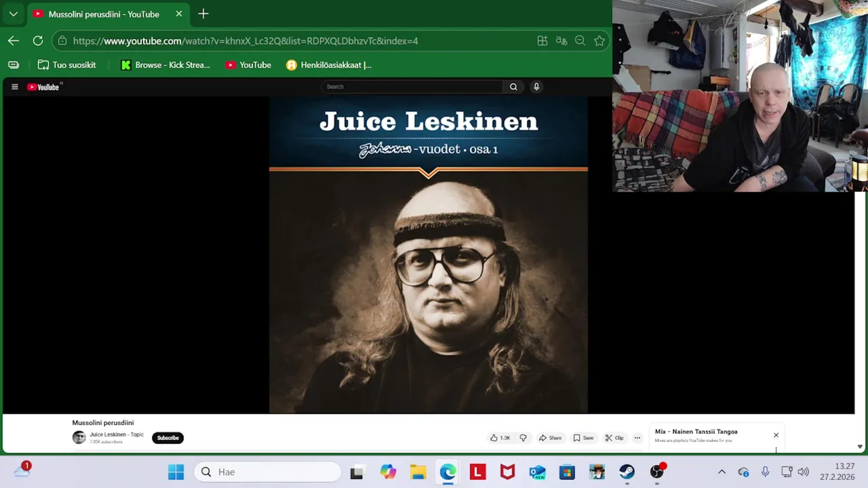The image size is (868, 488).
Task: Click the Juice Leskinen album art video
Action: click(x=429, y=254)
